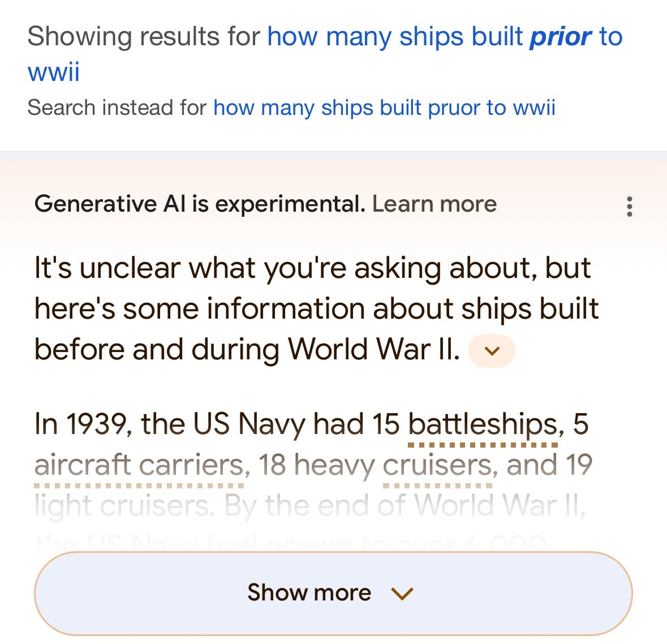Click the faded 'light cruisers' text
Image resolution: width=667 pixels, height=644 pixels.
(x=124, y=506)
